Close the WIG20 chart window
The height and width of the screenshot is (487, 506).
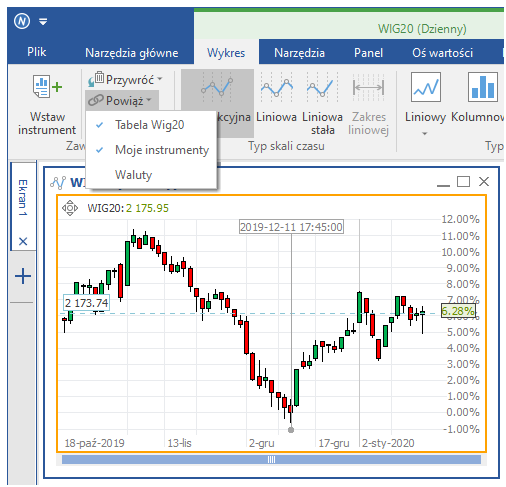(484, 182)
